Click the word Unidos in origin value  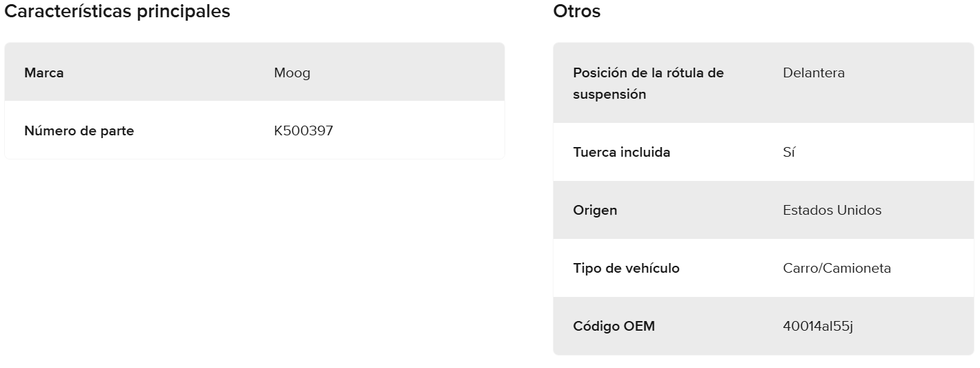[x=859, y=210]
